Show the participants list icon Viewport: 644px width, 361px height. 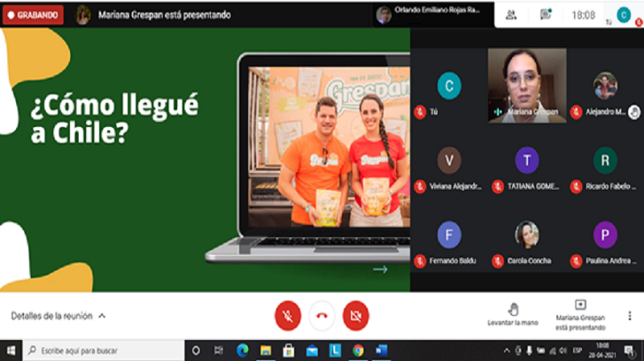(511, 15)
